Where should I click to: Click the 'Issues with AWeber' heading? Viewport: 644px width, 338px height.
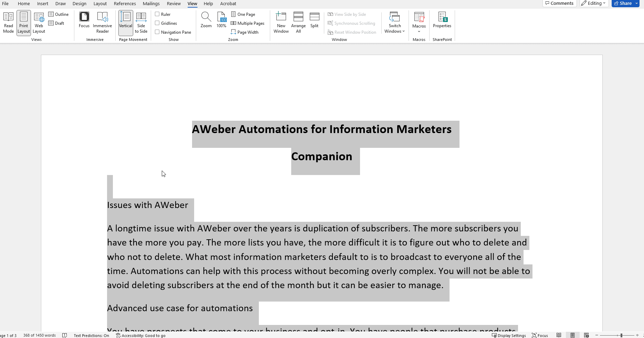[x=148, y=205]
